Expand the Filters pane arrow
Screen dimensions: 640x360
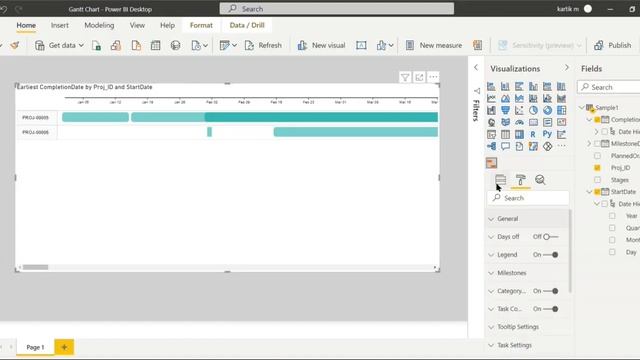[x=476, y=68]
